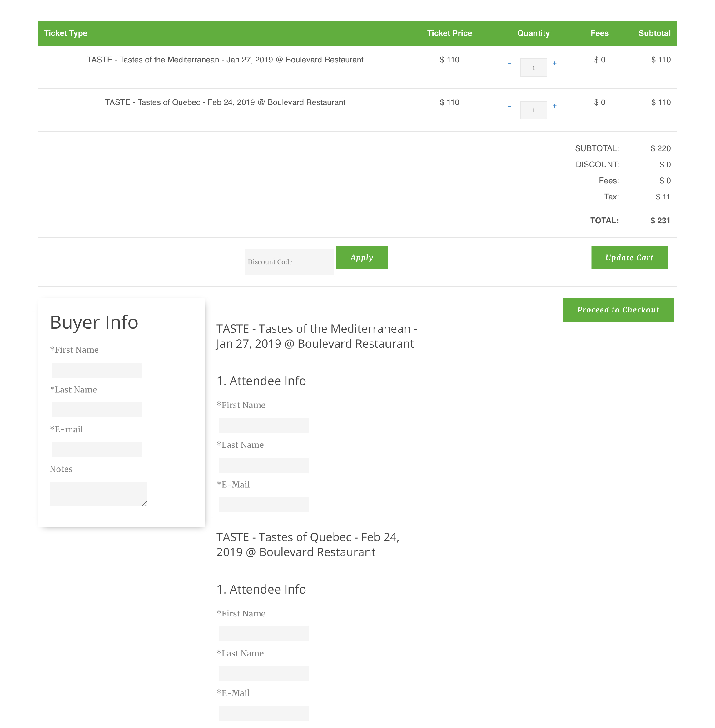The width and height of the screenshot is (715, 728).
Task: Focus Quebec attendee E-Mail field
Action: pyautogui.click(x=264, y=713)
